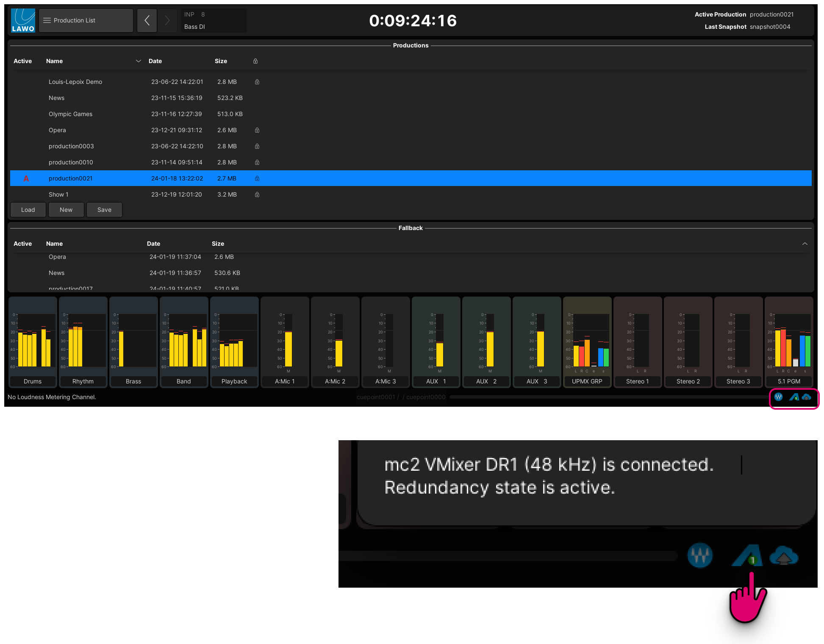This screenshot has width=824, height=644.
Task: Click the forward navigation arrow icon
Action: 167,20
